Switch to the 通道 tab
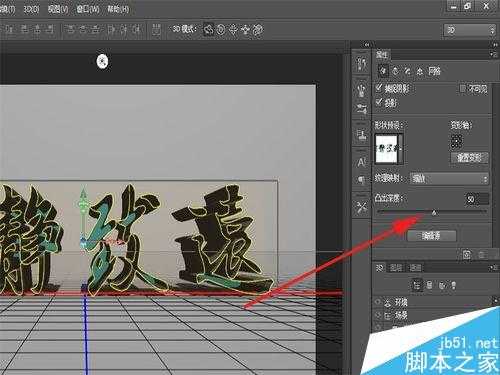Viewport: 500px width, 375px height. [x=415, y=267]
